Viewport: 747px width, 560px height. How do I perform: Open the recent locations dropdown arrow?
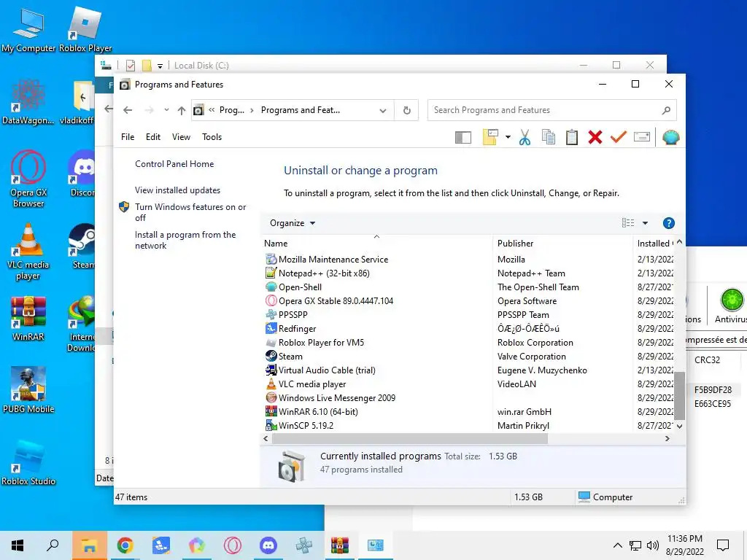[166, 110]
